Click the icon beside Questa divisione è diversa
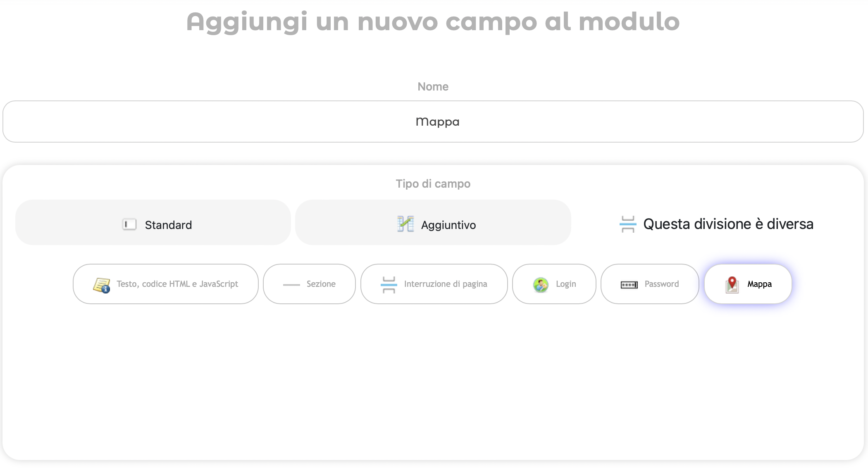The image size is (868, 472). [628, 224]
